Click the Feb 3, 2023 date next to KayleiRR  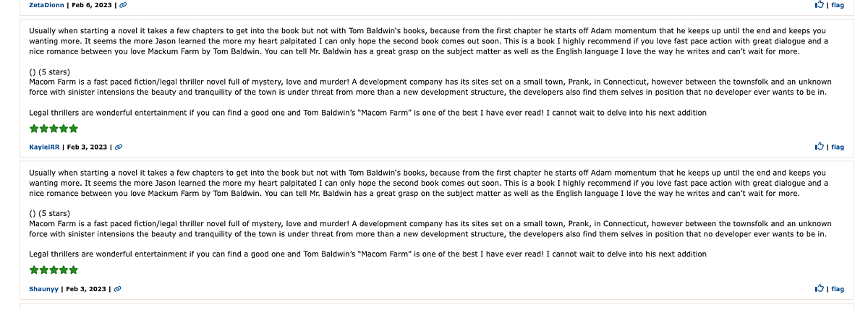tap(88, 147)
